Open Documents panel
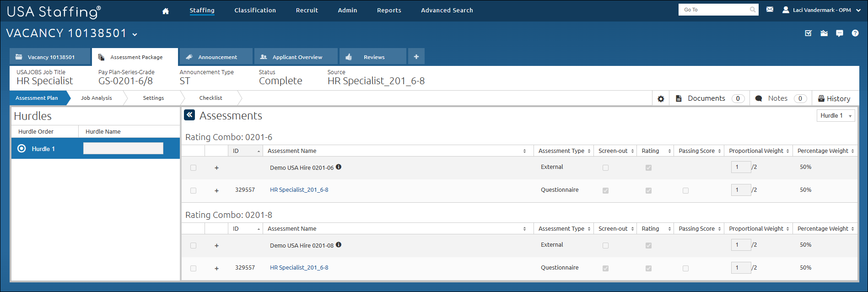Viewport: 868px width, 292px height. click(709, 98)
